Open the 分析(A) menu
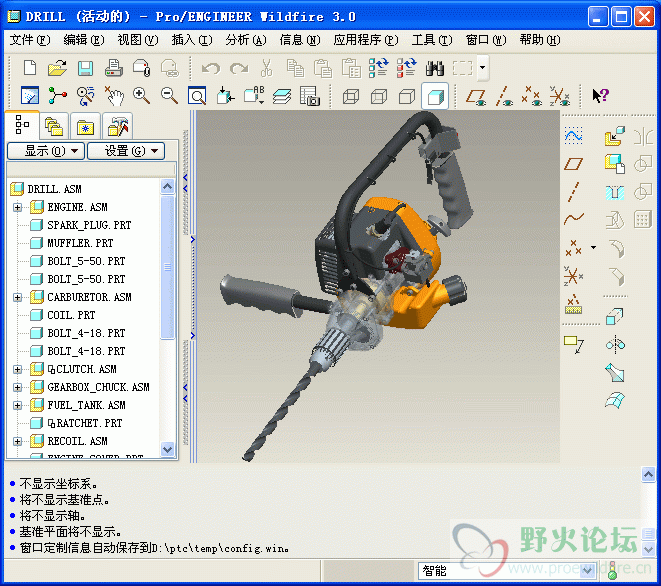 point(246,40)
